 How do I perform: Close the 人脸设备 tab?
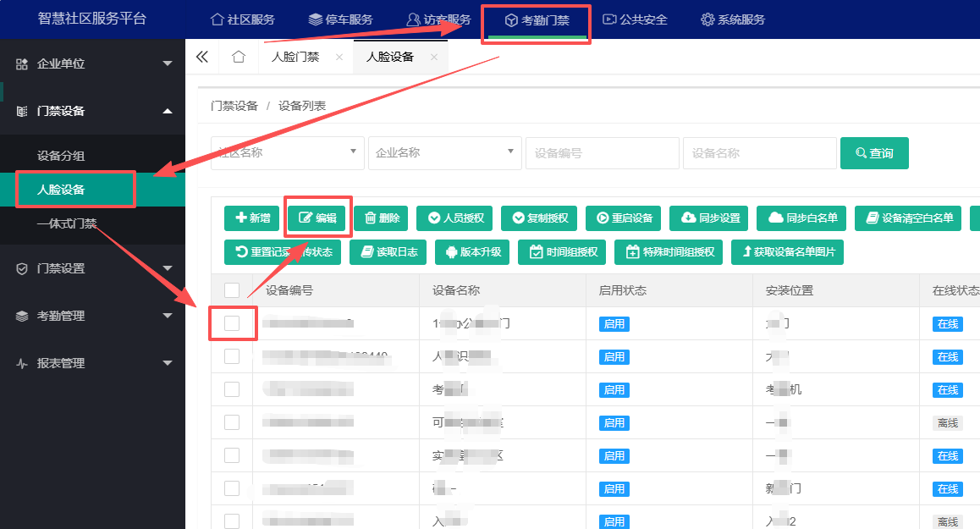434,57
